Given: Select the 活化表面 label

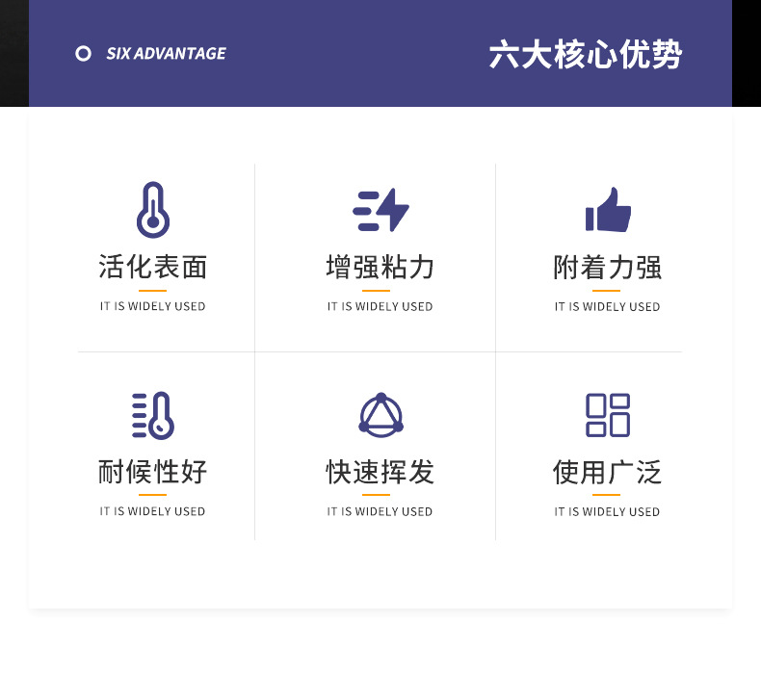Looking at the screenshot, I should pos(152,267).
